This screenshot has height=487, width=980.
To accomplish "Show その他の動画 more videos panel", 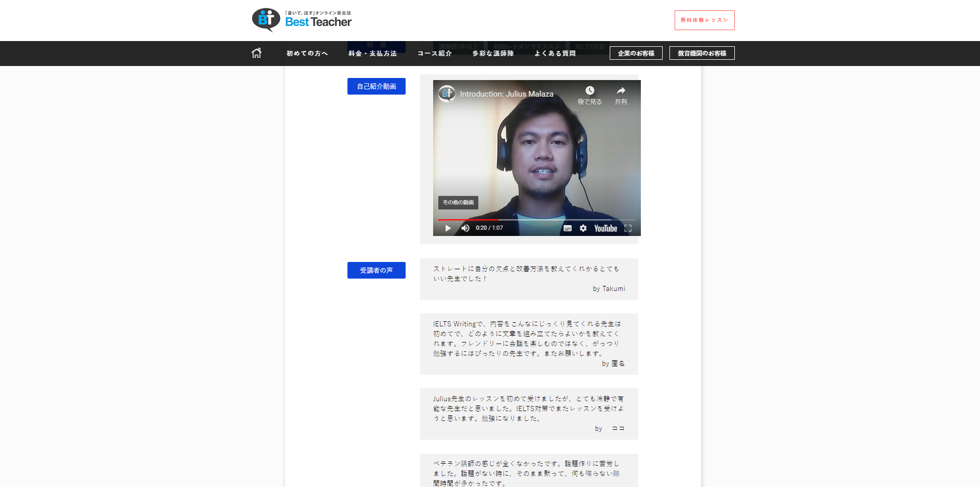I will coord(458,202).
